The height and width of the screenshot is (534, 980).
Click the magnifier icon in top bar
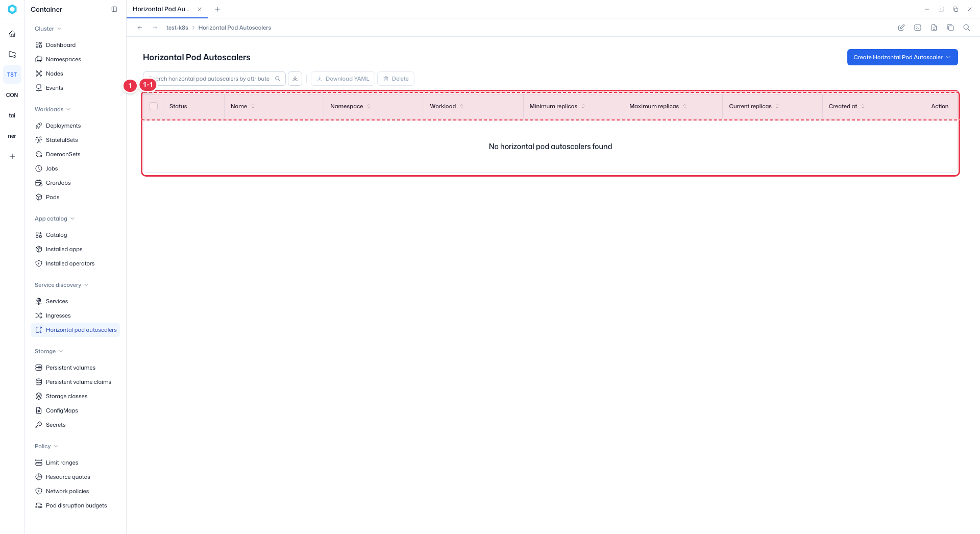pos(967,28)
